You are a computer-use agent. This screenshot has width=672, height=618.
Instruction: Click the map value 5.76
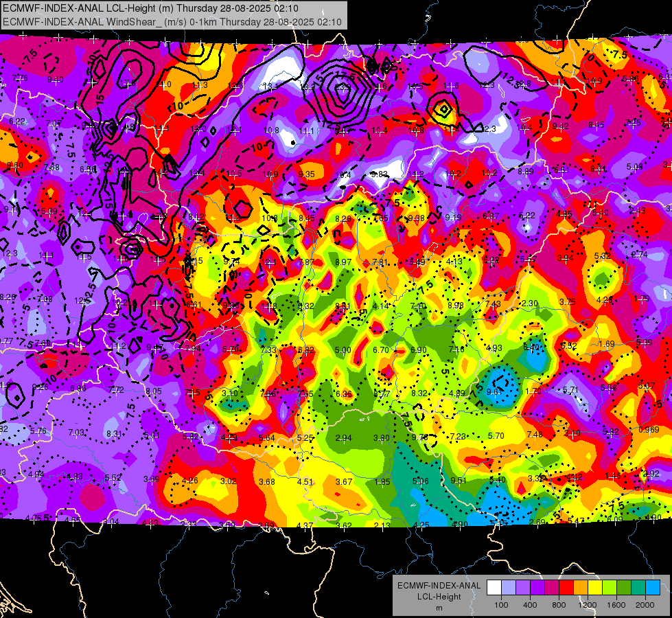point(38,431)
